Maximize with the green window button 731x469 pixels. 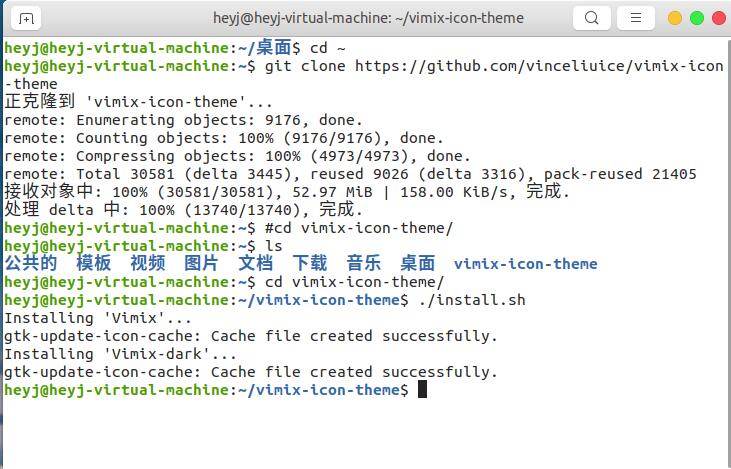[x=697, y=18]
